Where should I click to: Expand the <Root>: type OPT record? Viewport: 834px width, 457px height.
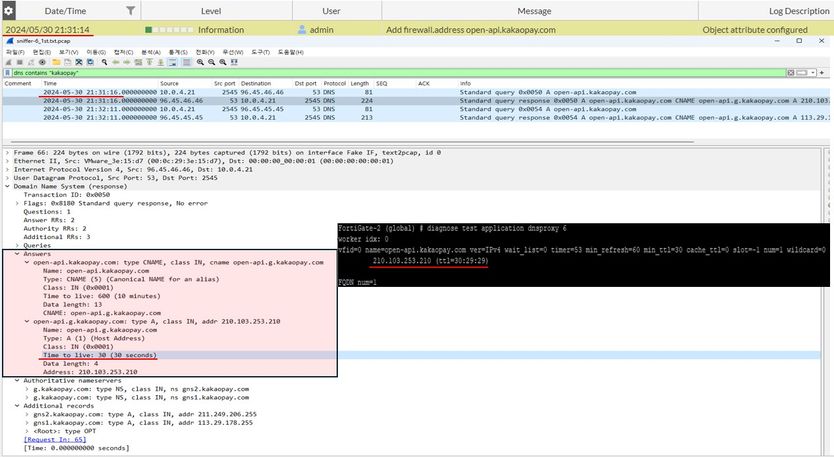click(27, 431)
